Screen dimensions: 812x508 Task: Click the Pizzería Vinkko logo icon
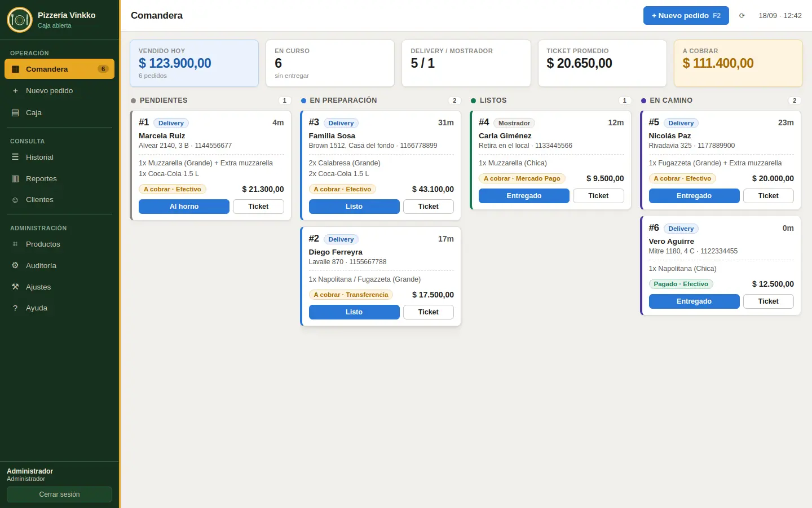pos(20,20)
